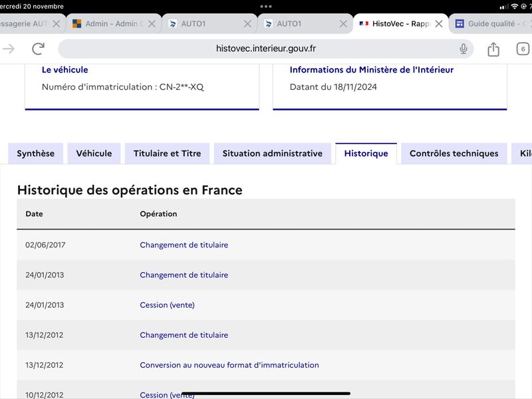Open the Véhicule tab
532x399 pixels.
(x=94, y=154)
